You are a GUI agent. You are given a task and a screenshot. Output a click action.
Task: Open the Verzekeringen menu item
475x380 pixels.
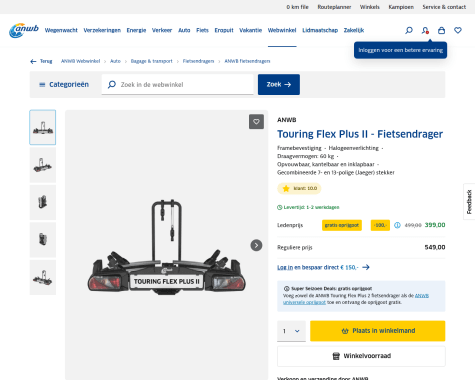tap(102, 30)
